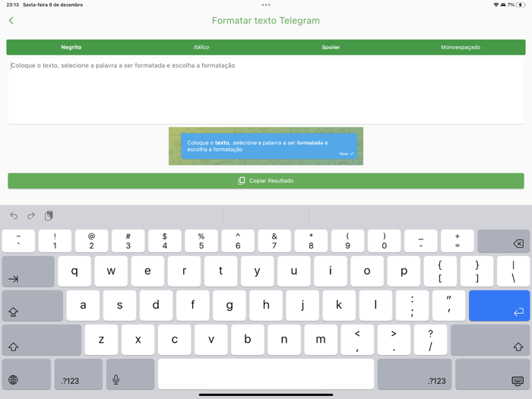
Task: Tap the a key
Action: coord(83,306)
